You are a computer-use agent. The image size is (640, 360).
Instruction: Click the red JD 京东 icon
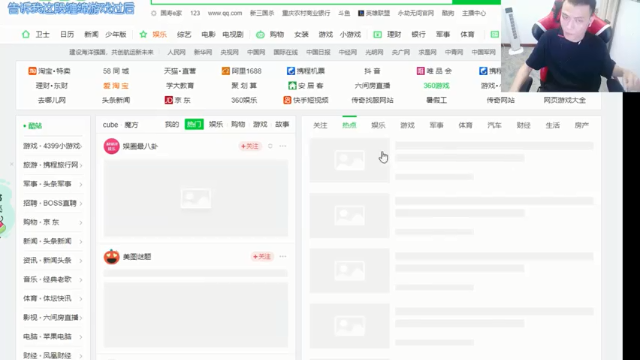coord(169,100)
